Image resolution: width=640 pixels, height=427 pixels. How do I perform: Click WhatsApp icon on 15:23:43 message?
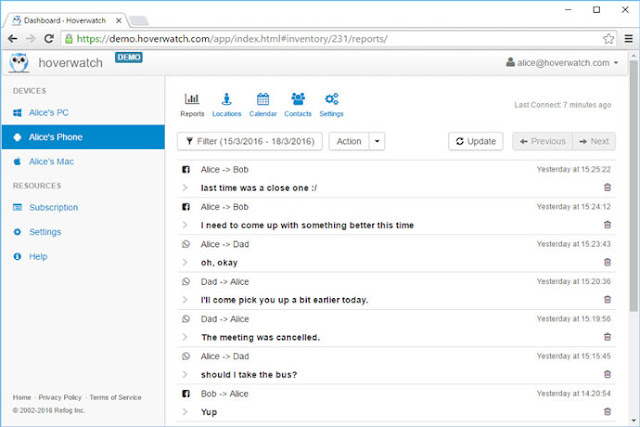pyautogui.click(x=186, y=244)
